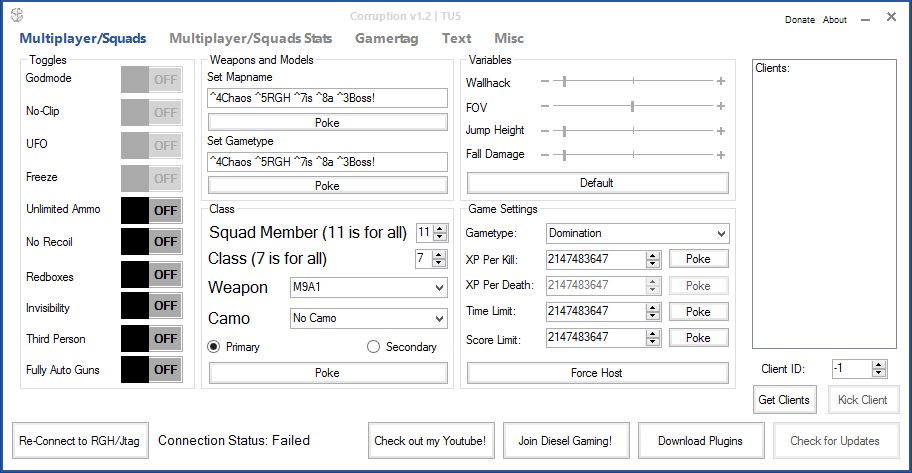Click the app logo icon in title bar

[15, 17]
